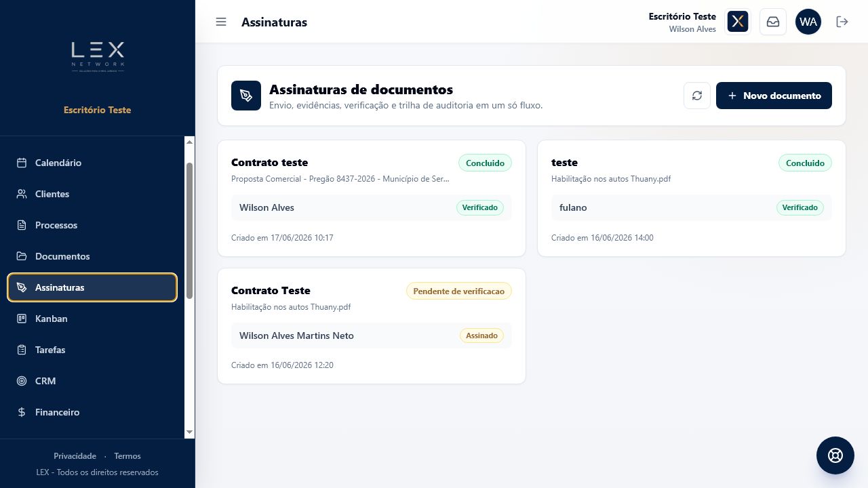Click the pen icon beside Assinaturas de documentos
The image size is (868, 488).
(246, 96)
